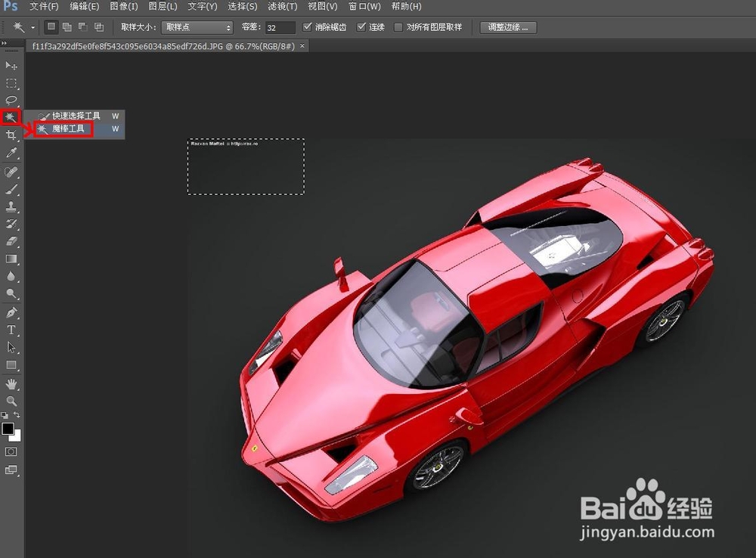
Task: Select the Eyedropper tool
Action: [11, 153]
